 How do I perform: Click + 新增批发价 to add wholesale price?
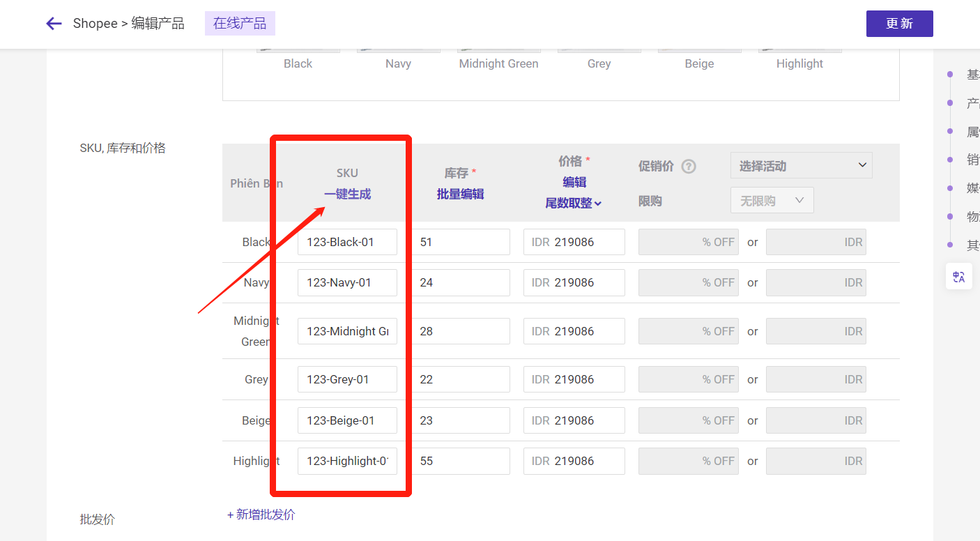point(261,514)
